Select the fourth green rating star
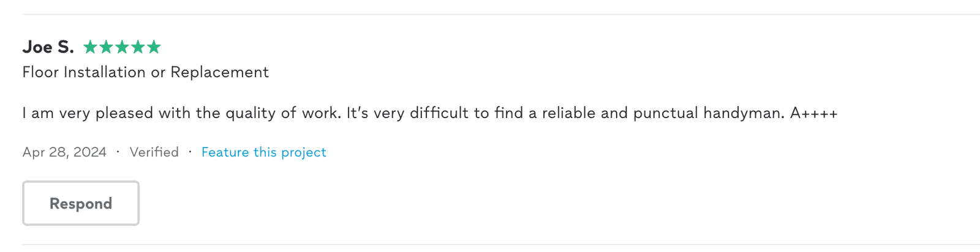 [x=138, y=47]
